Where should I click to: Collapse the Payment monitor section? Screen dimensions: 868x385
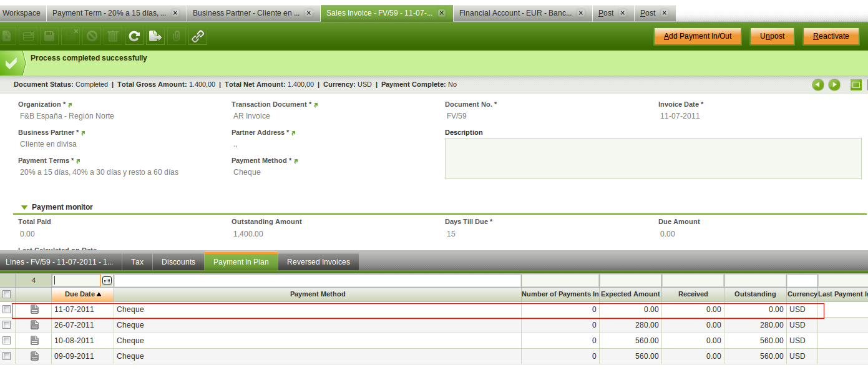tap(24, 207)
